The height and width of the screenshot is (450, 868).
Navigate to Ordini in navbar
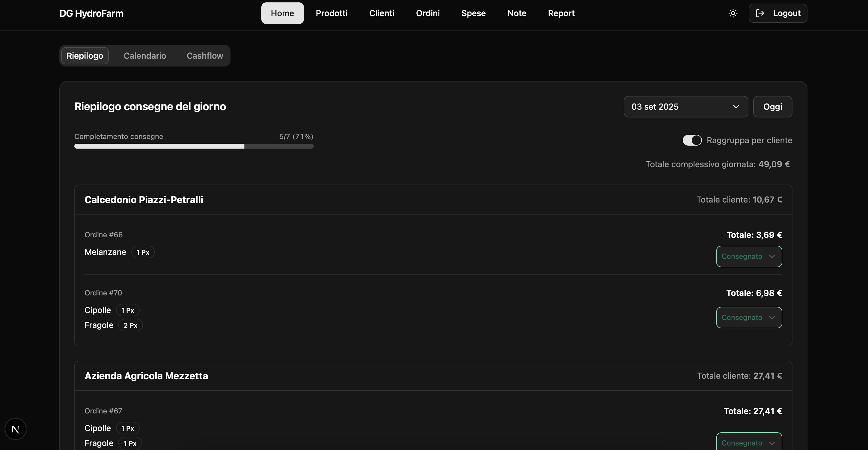(428, 13)
